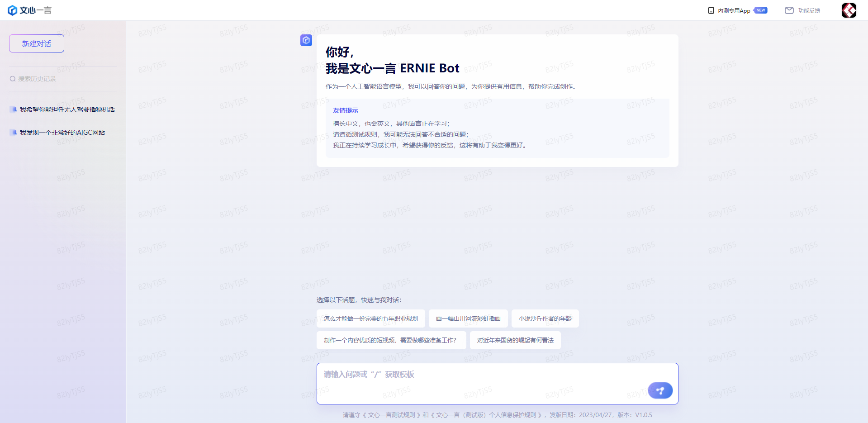
Task: Open the 个人信息保护规则 link
Action: (486, 415)
